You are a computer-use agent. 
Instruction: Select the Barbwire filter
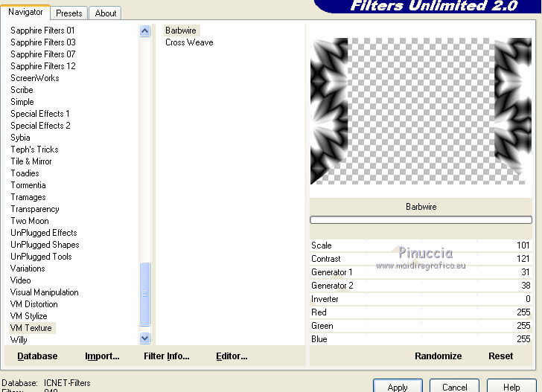pyautogui.click(x=181, y=30)
